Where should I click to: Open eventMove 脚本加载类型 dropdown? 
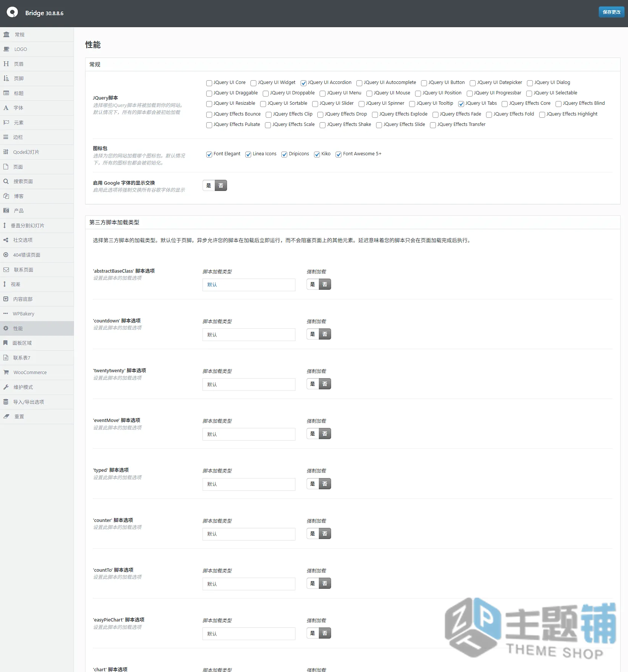click(249, 434)
